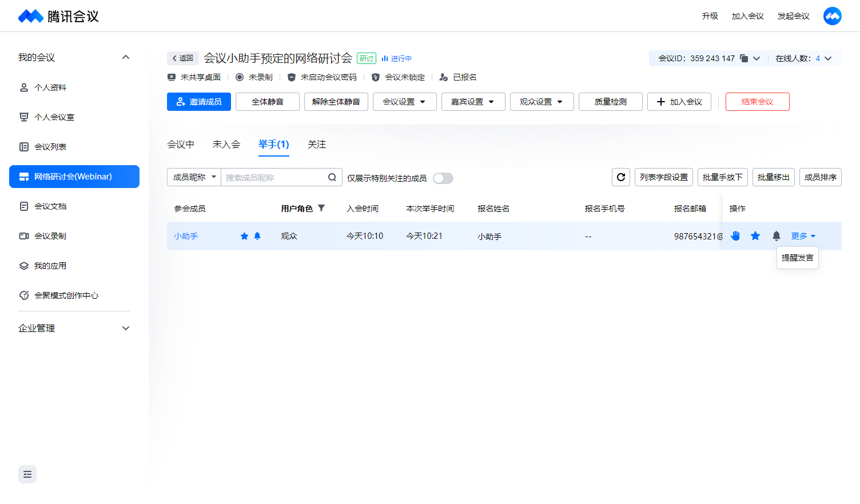The image size is (860, 504).
Task: Switch to the 关注 tab
Action: click(x=317, y=145)
